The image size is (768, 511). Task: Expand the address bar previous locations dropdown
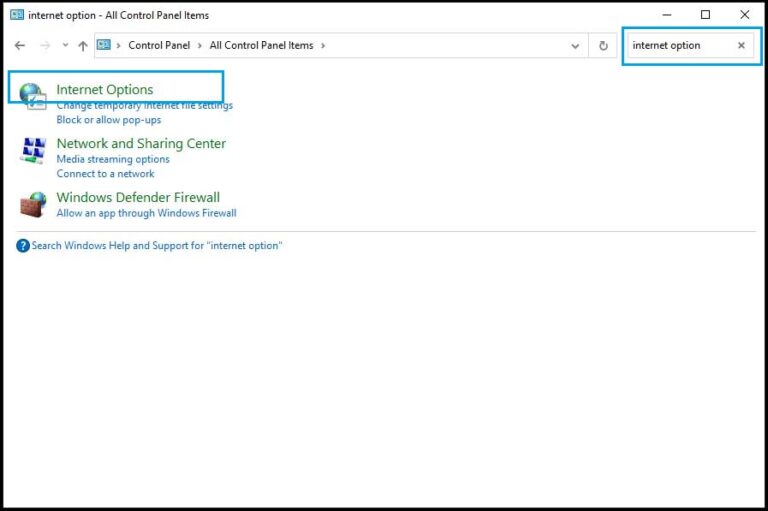point(575,46)
